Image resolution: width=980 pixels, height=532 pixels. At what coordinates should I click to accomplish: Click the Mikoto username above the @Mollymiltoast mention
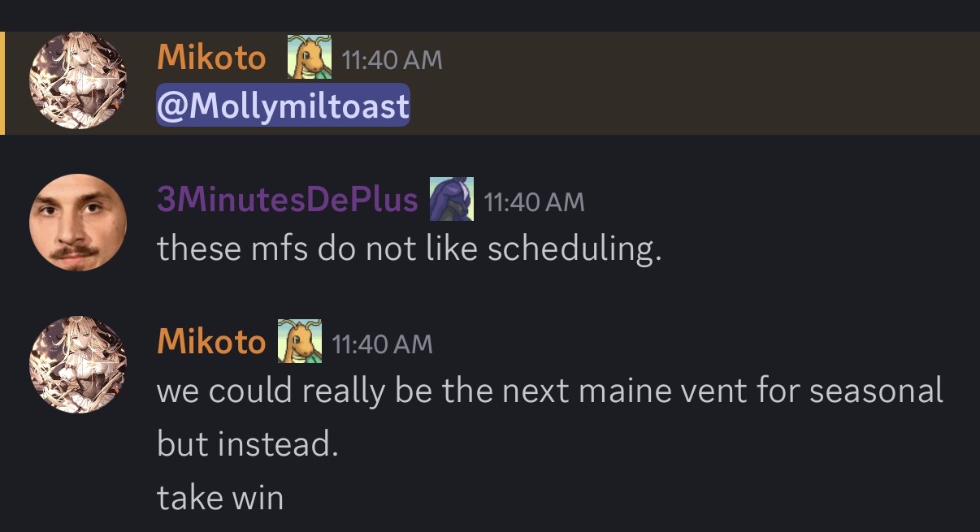[211, 58]
